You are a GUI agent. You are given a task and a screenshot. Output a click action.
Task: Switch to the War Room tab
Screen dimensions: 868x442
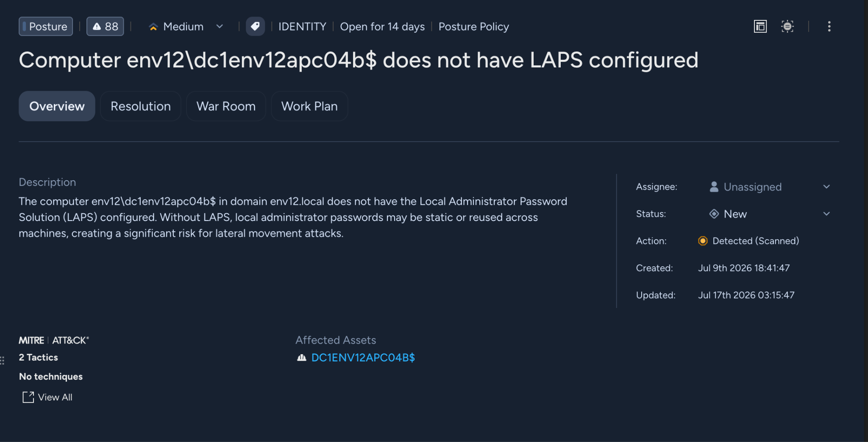coord(226,106)
